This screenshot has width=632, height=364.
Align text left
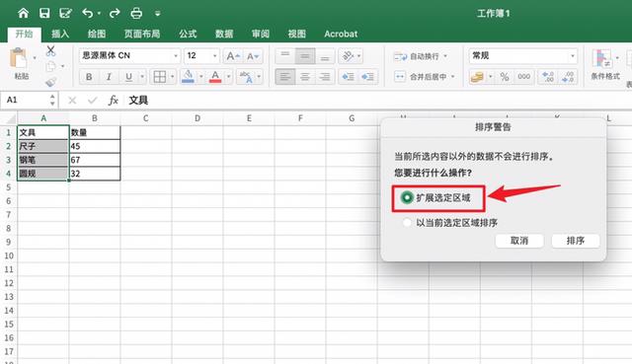coord(285,77)
